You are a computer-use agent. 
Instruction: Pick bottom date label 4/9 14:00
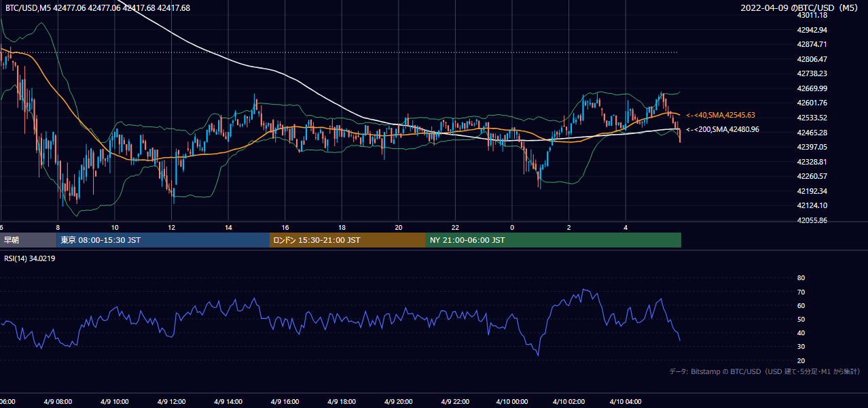click(229, 402)
